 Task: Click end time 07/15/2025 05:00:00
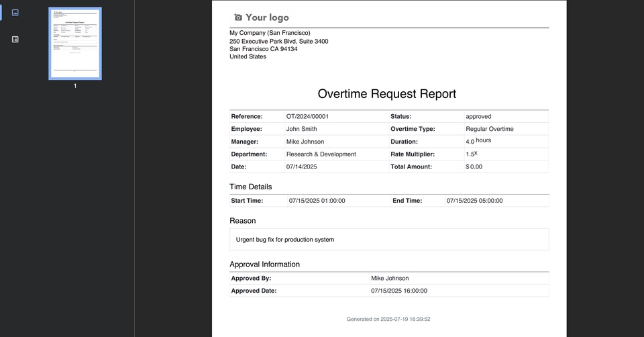click(x=474, y=201)
